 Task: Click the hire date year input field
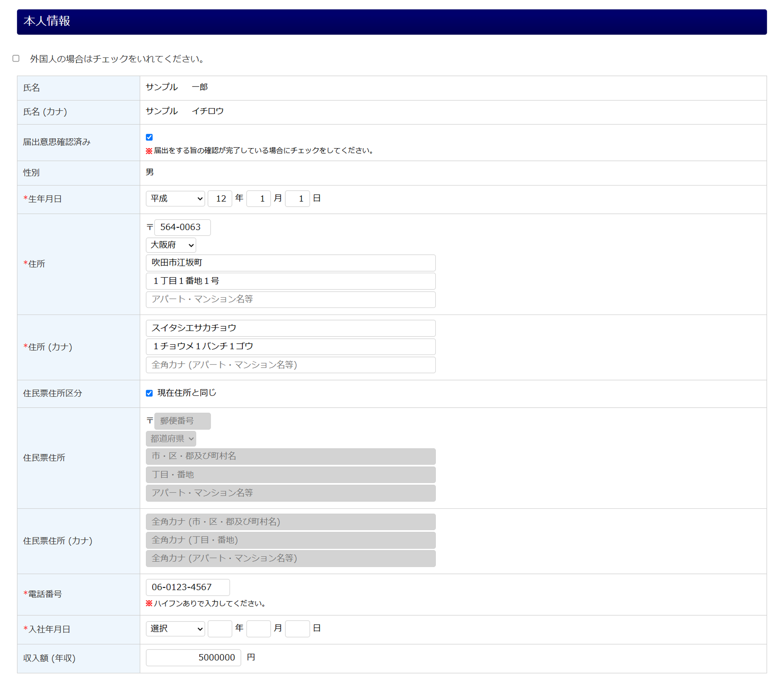coord(220,629)
